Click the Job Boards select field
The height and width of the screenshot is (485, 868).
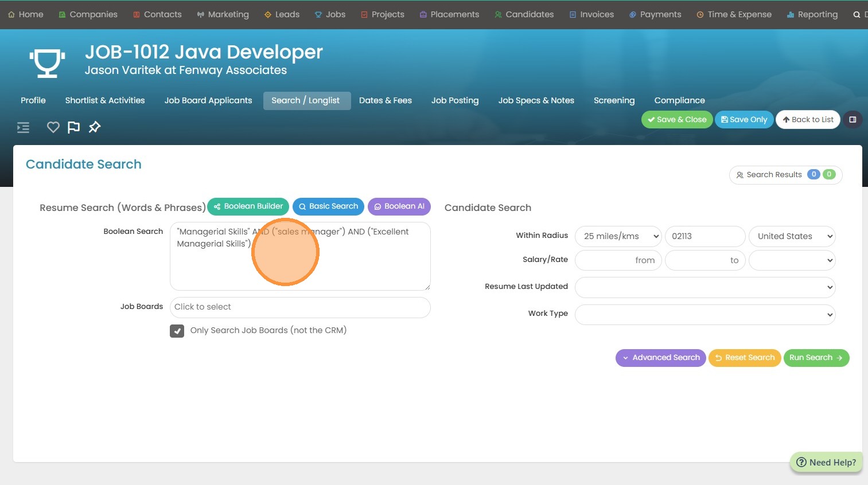point(300,307)
